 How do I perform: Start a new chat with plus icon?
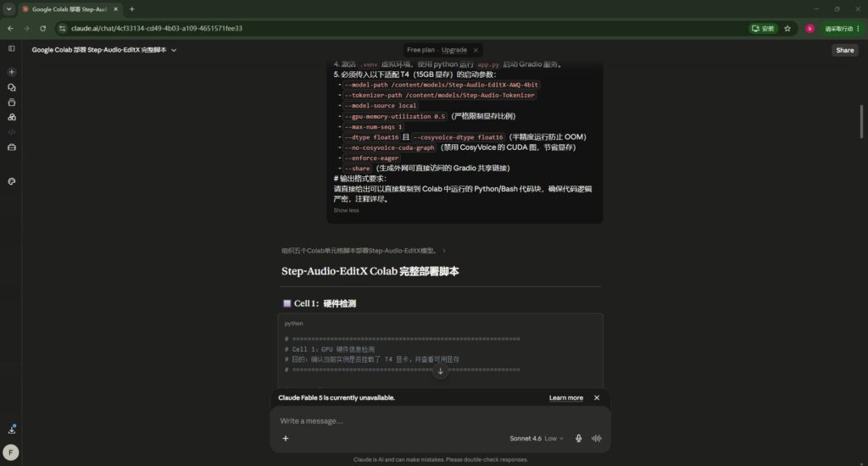(x=12, y=72)
